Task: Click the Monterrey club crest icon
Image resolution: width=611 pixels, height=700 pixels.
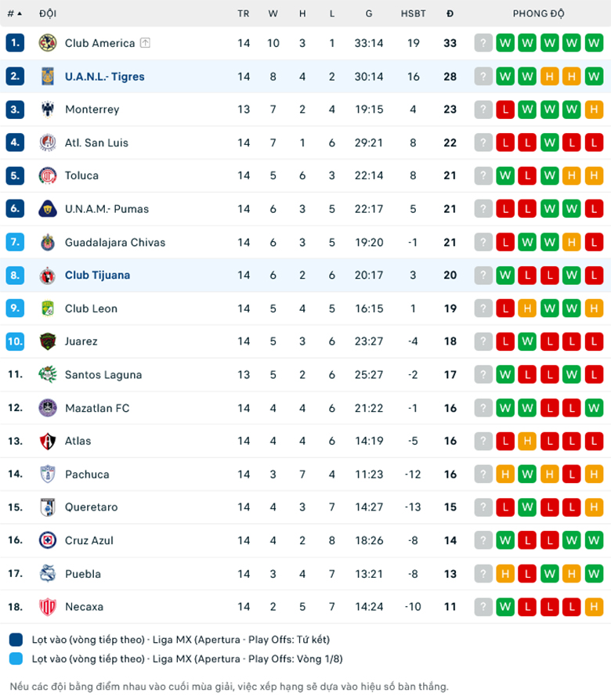Action: click(48, 110)
